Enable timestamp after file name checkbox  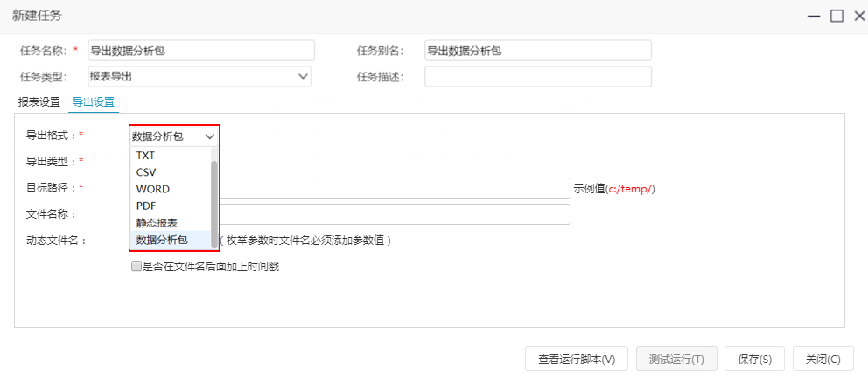click(136, 267)
